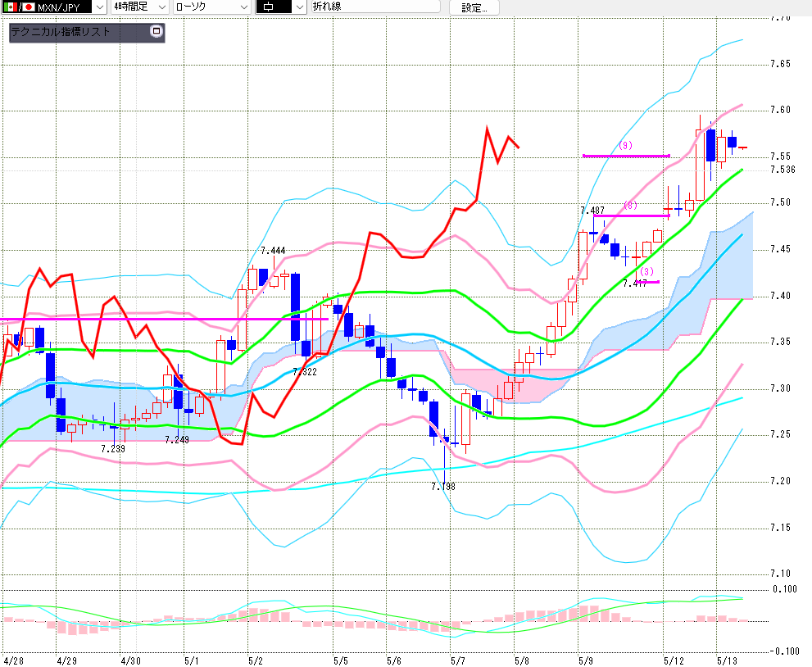
Task: Click the 7.239 low price label
Action: click(x=113, y=449)
